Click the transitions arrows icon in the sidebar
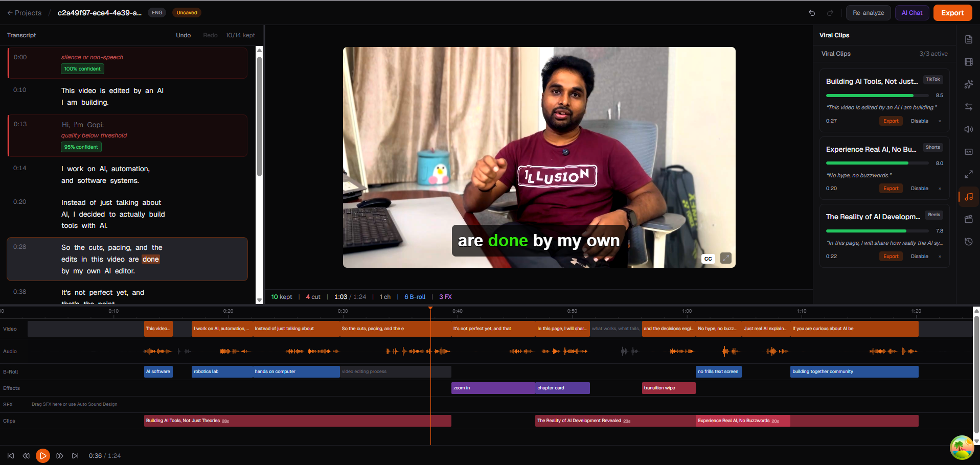 pos(968,107)
